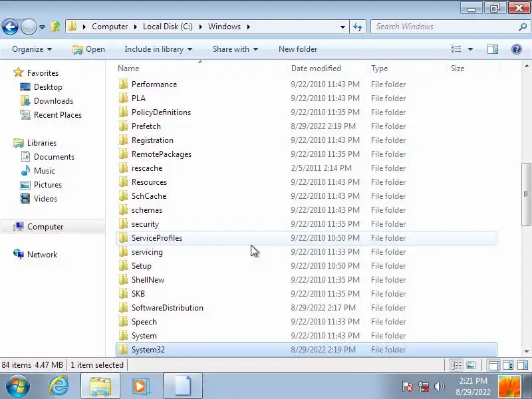Open Windows Media Player from the taskbar
The image size is (532, 399).
(x=140, y=386)
